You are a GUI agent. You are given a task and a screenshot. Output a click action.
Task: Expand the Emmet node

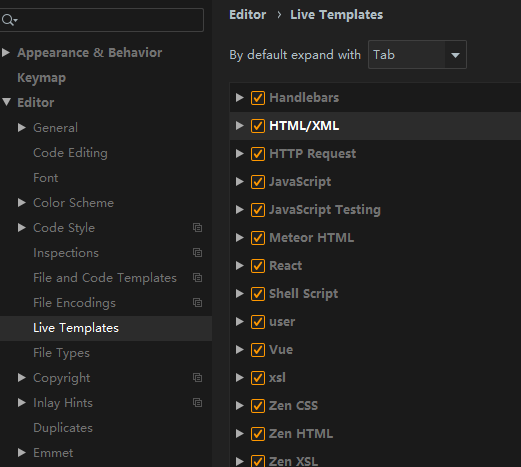pyautogui.click(x=22, y=452)
